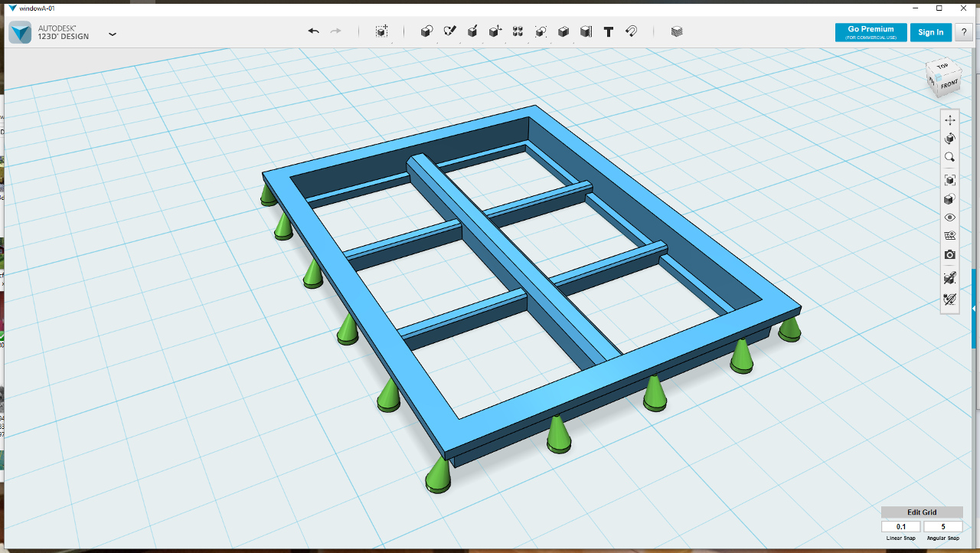
Task: Toggle sketch visibility off
Action: (x=950, y=277)
